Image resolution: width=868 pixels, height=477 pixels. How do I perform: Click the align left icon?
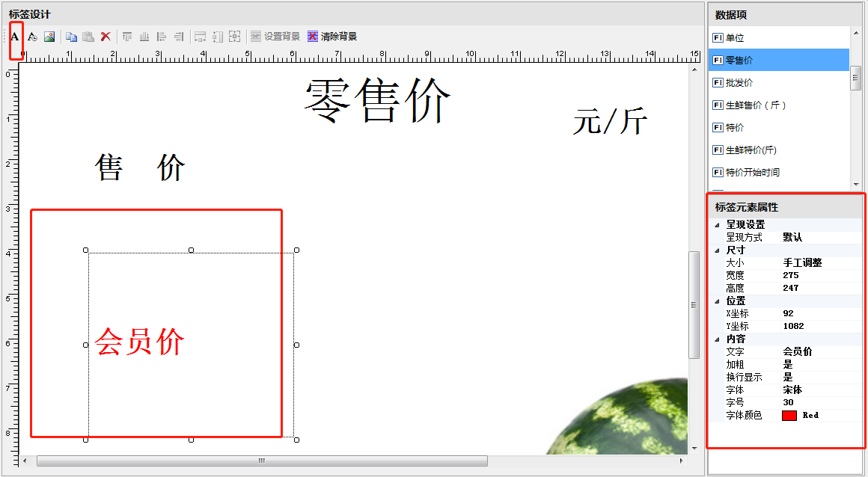(x=162, y=37)
